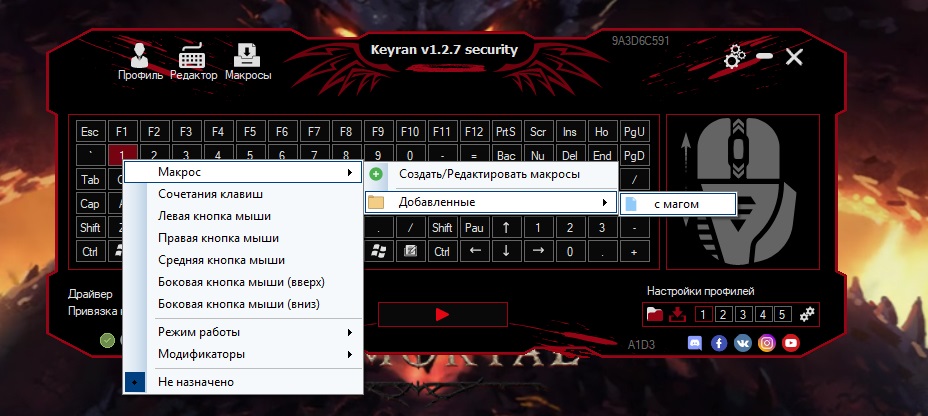Open the Макросы download icon
This screenshot has width=928, height=416.
pos(247,62)
